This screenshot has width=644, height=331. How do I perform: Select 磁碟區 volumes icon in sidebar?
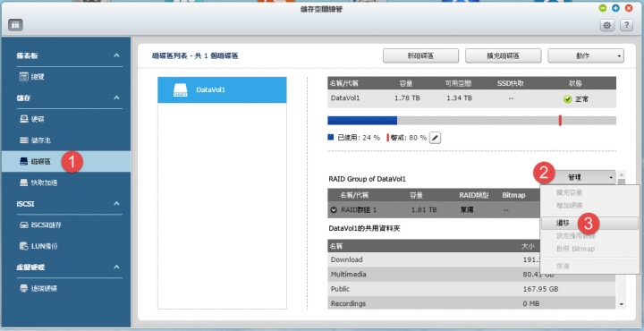24,161
